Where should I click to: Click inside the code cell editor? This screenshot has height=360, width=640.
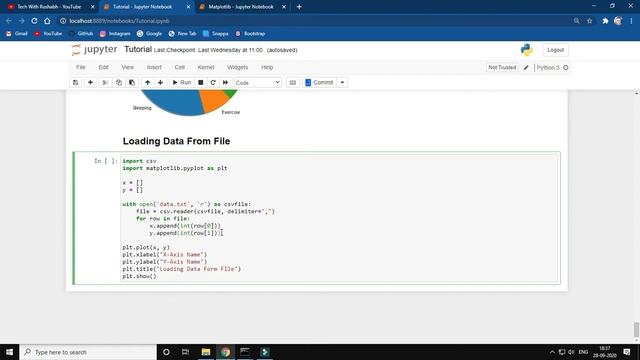coord(339,218)
